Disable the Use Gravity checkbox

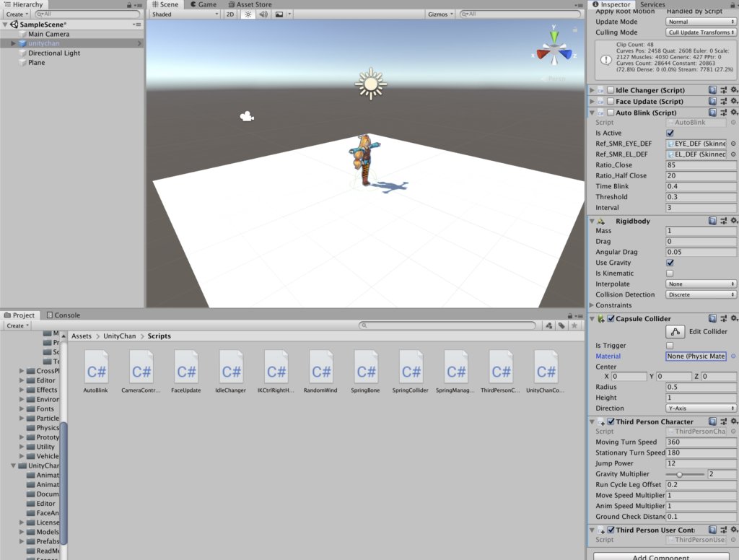(670, 263)
